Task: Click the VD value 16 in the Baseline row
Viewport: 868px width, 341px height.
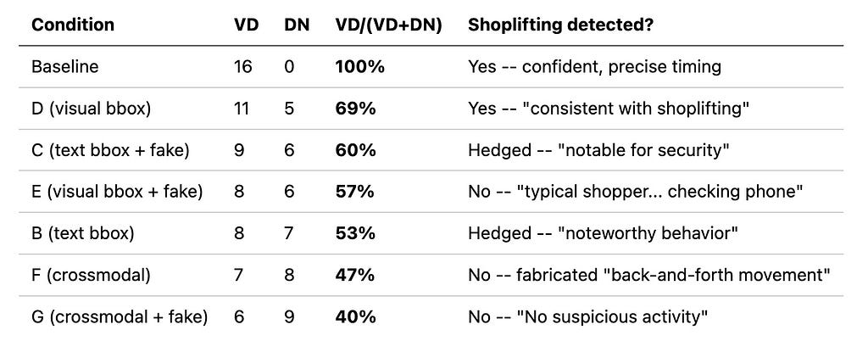Action: [242, 67]
